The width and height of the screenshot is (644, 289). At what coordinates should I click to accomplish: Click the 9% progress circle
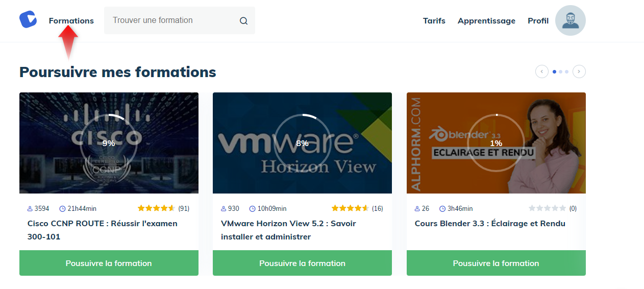109,143
